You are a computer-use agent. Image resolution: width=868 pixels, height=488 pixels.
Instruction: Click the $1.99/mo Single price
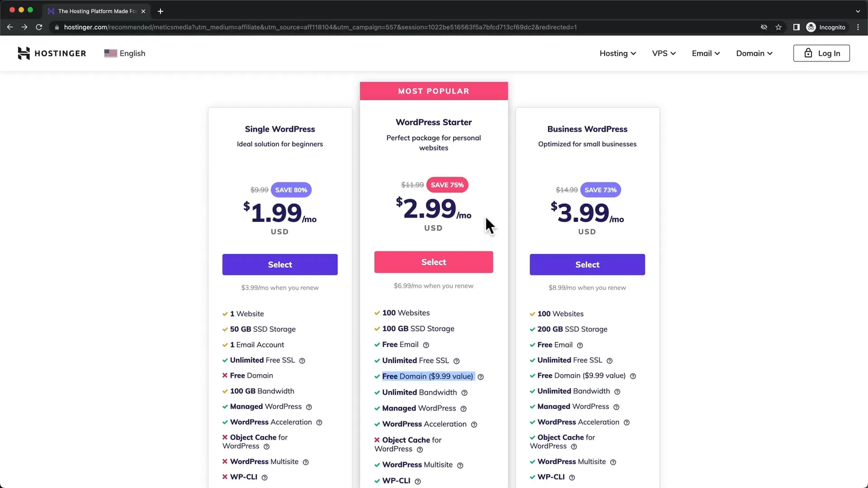(280, 213)
